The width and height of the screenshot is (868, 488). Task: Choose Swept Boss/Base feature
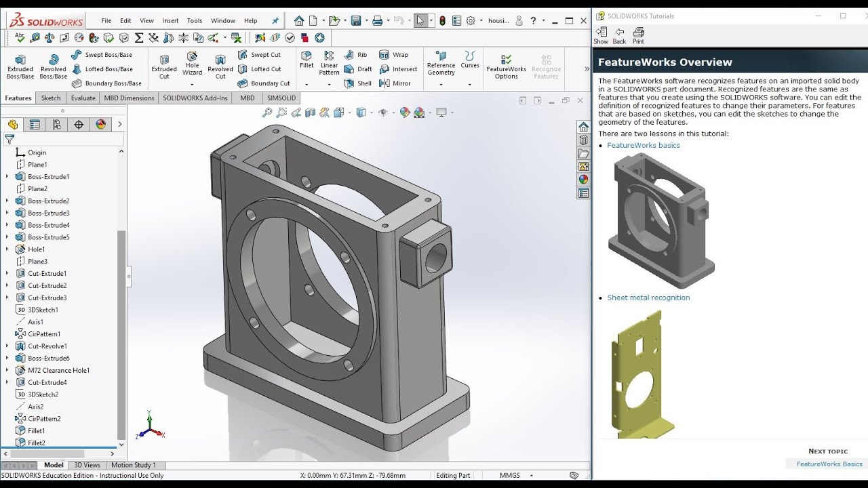[102, 55]
